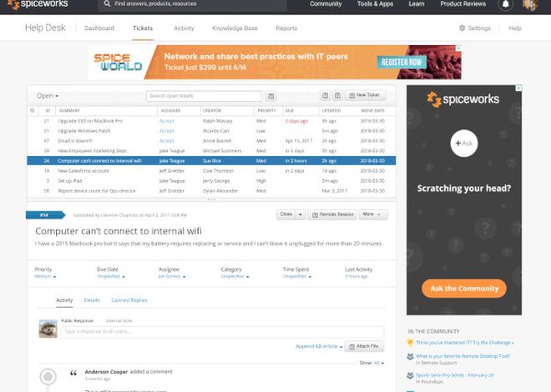This screenshot has height=392, width=551.
Task: Click the Spiceworks logo in the header
Action: point(38,4)
